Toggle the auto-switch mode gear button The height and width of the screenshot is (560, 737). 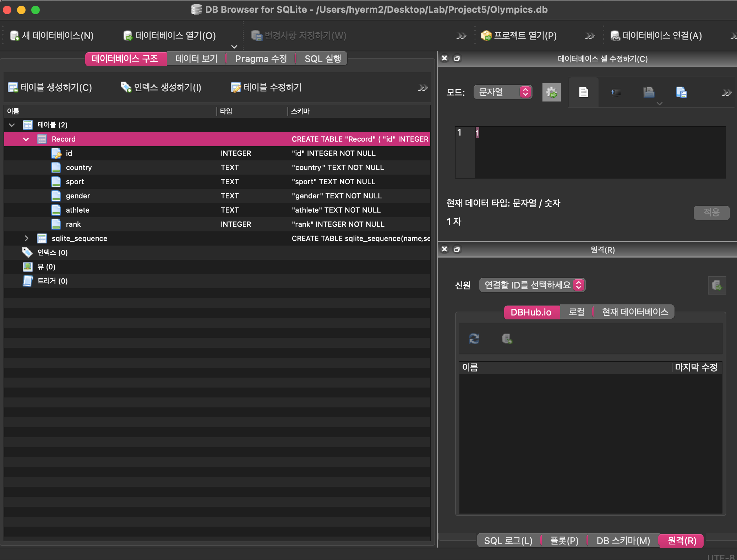click(x=551, y=93)
